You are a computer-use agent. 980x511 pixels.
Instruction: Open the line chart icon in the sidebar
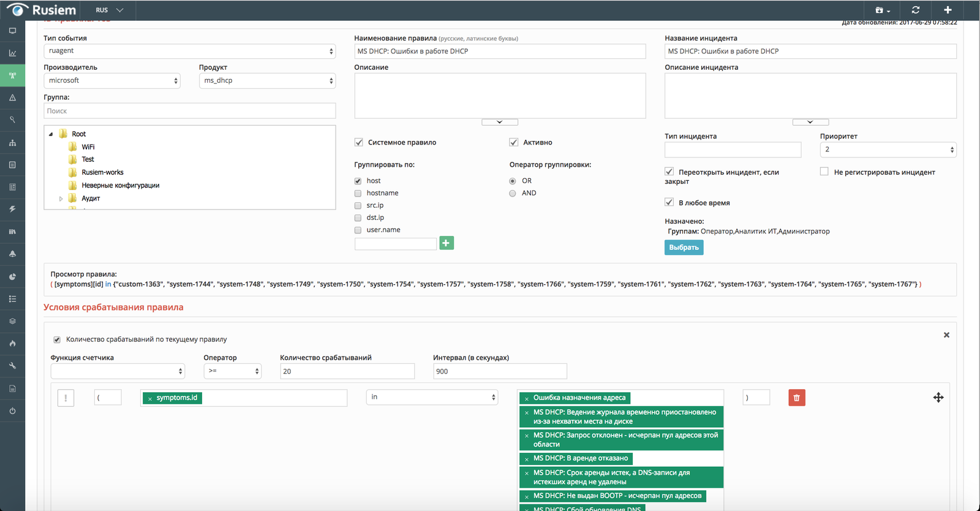12,53
